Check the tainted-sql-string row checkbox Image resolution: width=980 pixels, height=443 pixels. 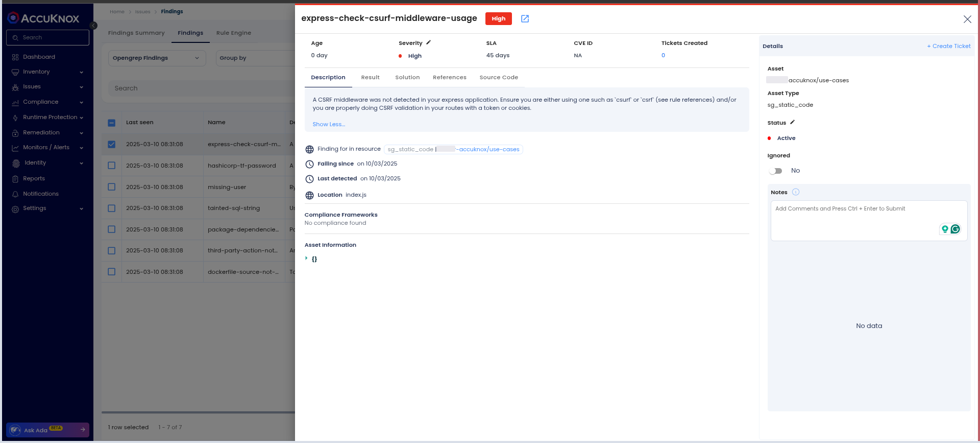[112, 208]
